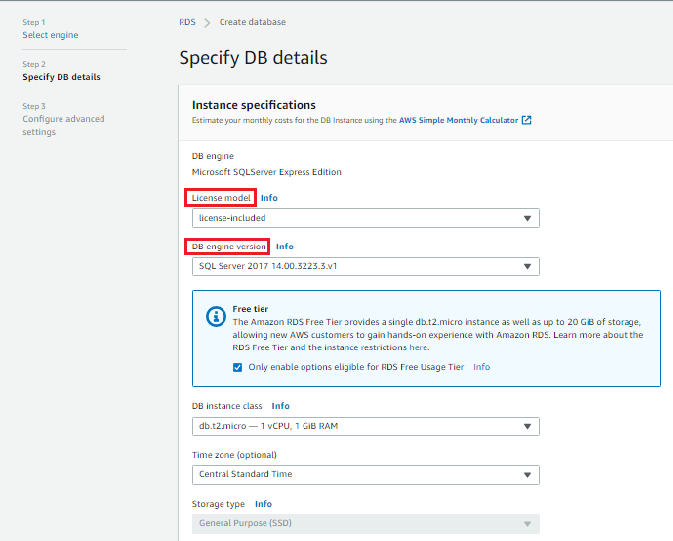
Task: Open the License model dropdown
Action: 365,218
